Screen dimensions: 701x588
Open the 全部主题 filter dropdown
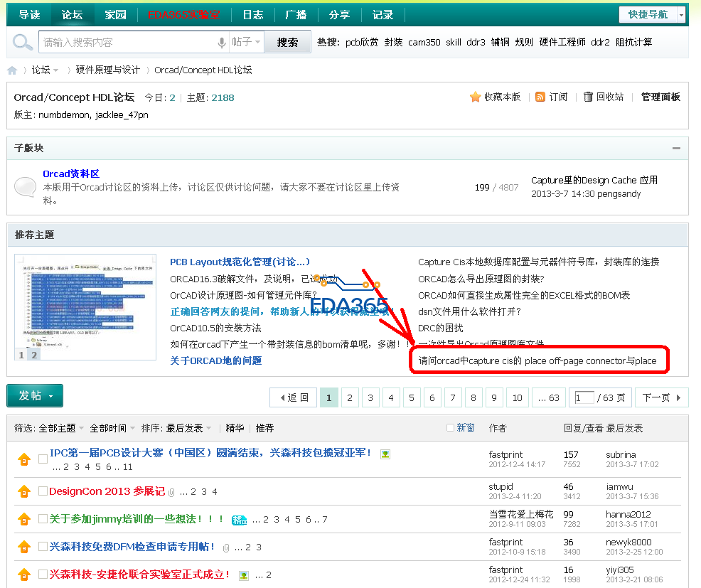pos(61,428)
